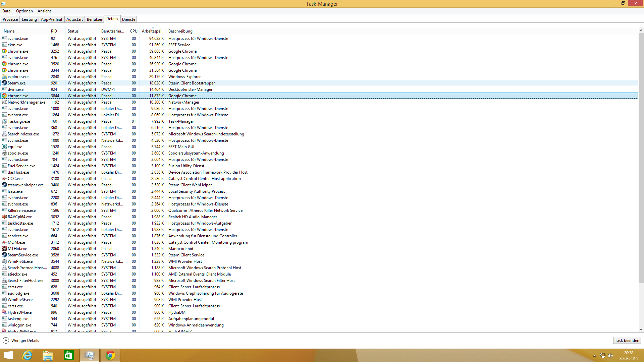Viewport: 644px width, 362px height.
Task: Switch to the Benutzer tab
Action: coord(95,19)
